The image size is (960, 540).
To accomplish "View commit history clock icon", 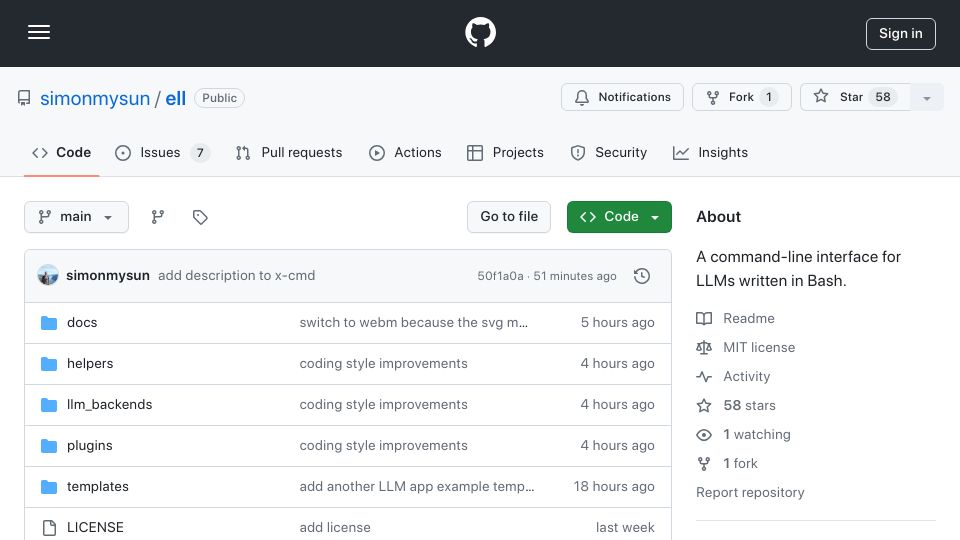I will tap(642, 276).
